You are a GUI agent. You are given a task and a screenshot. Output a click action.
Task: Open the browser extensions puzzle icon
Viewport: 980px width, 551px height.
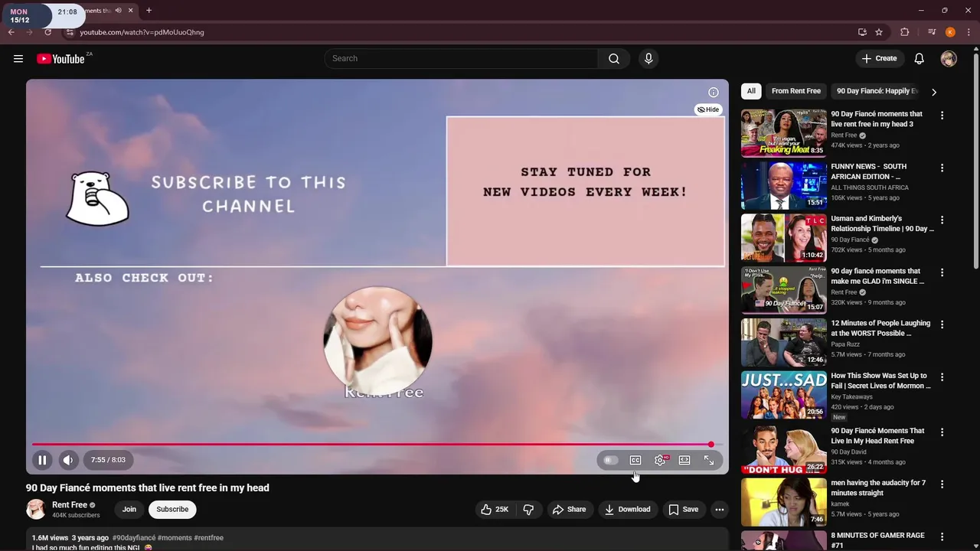tap(905, 32)
